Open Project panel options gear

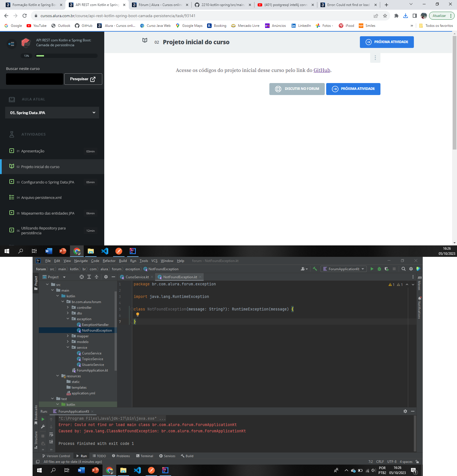click(106, 277)
